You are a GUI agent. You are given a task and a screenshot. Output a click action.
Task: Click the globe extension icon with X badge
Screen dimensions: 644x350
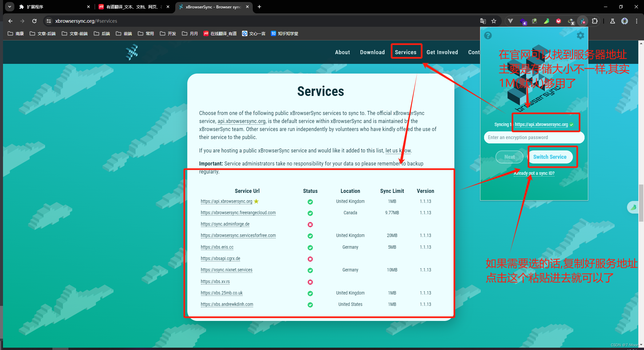point(571,21)
